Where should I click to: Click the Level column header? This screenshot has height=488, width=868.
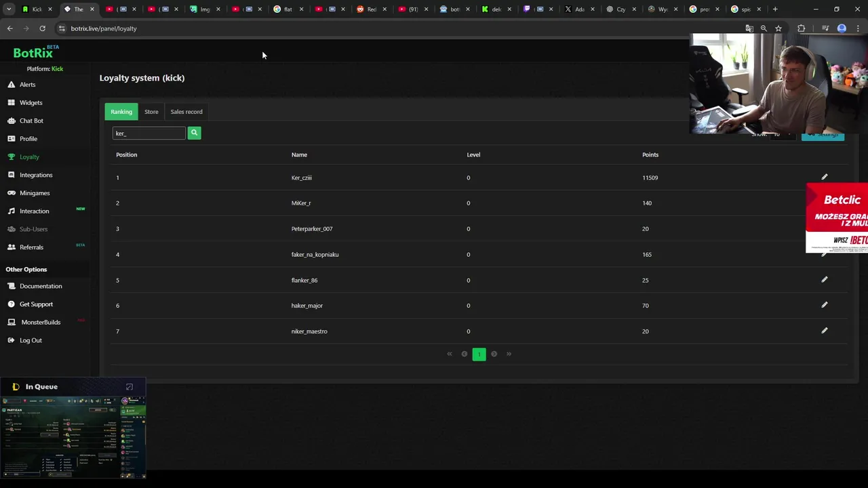tap(473, 155)
